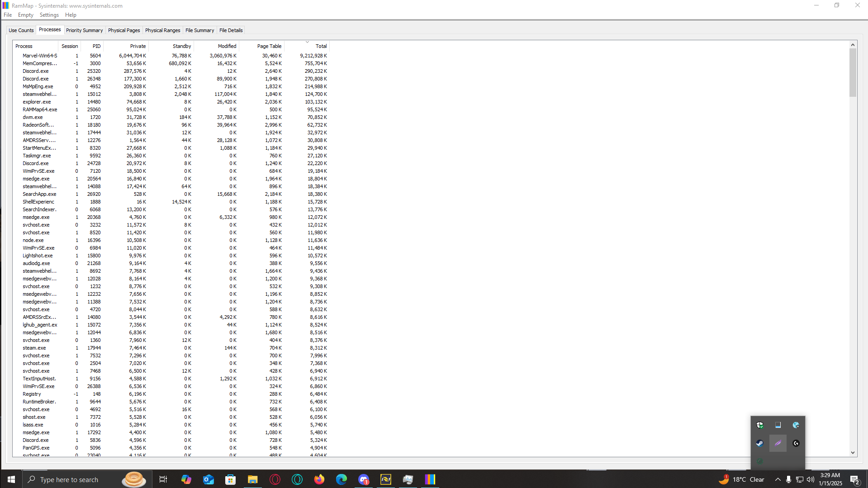Open Microsoft Edge from the taskbar
The width and height of the screenshot is (868, 488).
pos(341,479)
